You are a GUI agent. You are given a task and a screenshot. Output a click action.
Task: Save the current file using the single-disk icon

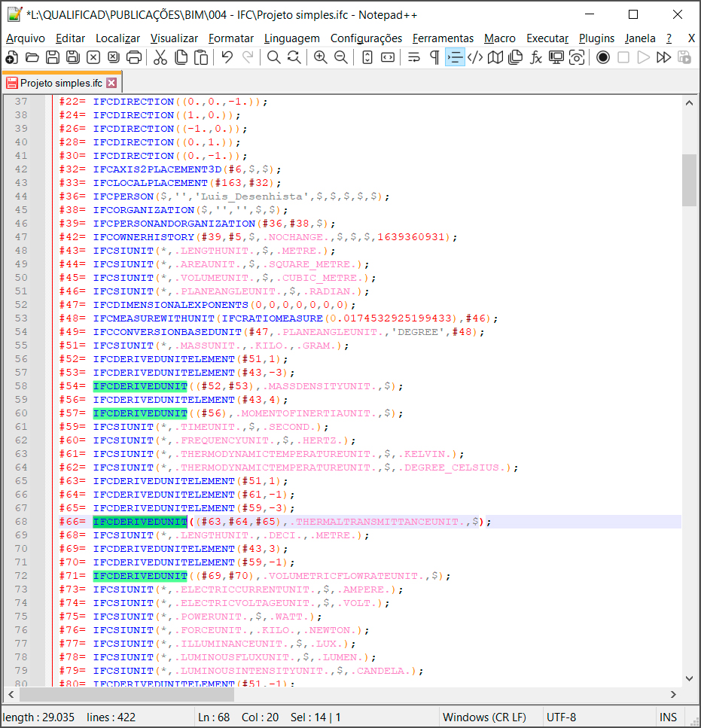(53, 57)
